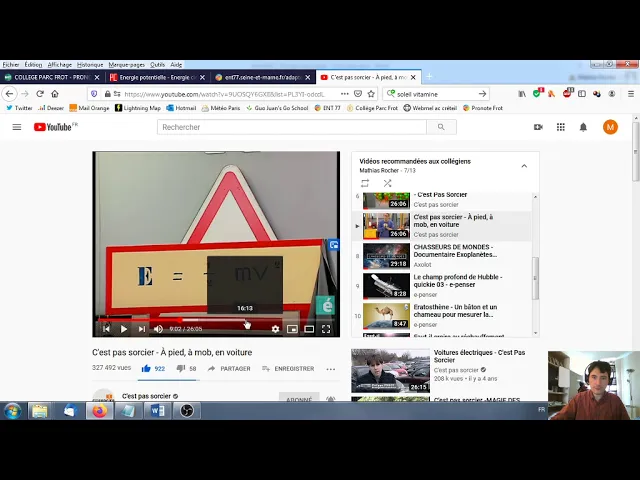
Task: Open Windows Start menu
Action: [x=13, y=411]
